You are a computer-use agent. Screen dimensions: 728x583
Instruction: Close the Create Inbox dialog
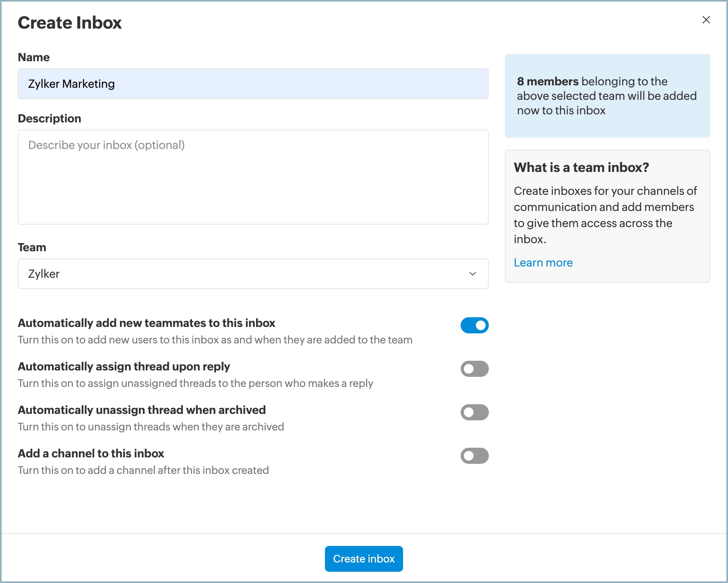(x=706, y=20)
